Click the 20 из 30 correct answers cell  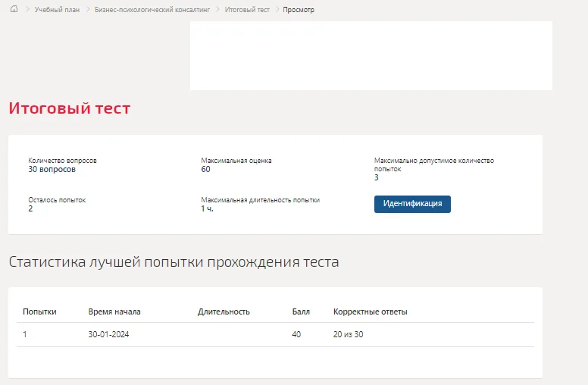click(x=348, y=334)
